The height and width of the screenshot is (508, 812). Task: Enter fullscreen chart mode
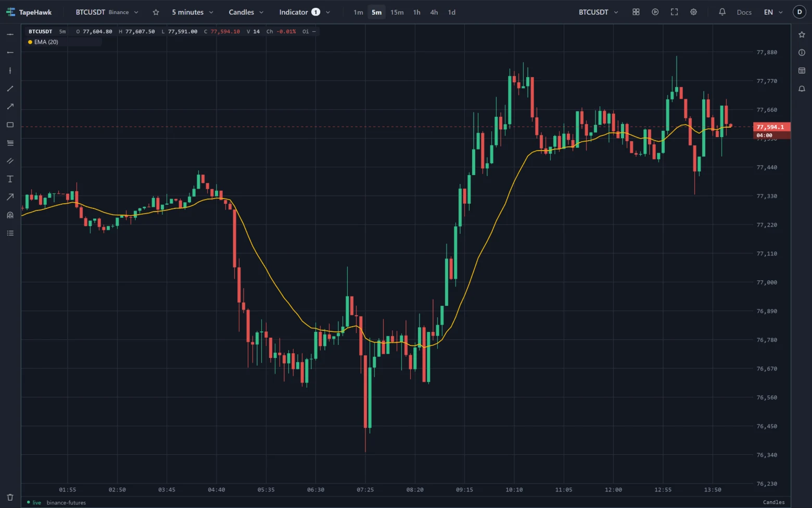(x=674, y=12)
